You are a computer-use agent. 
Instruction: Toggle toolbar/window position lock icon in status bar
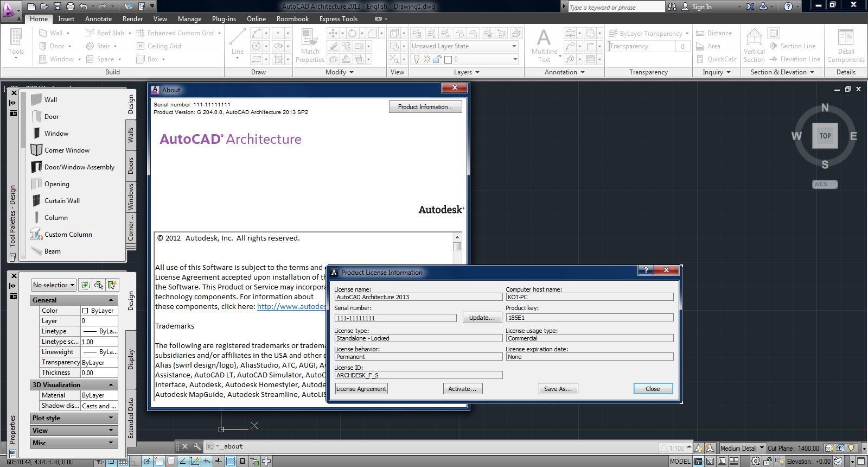pyautogui.click(x=768, y=462)
